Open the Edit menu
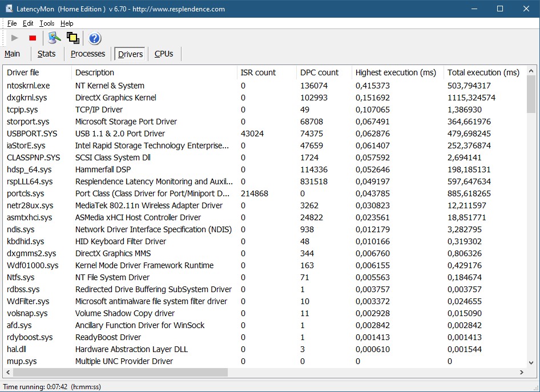This screenshot has height=392, width=540. click(28, 23)
